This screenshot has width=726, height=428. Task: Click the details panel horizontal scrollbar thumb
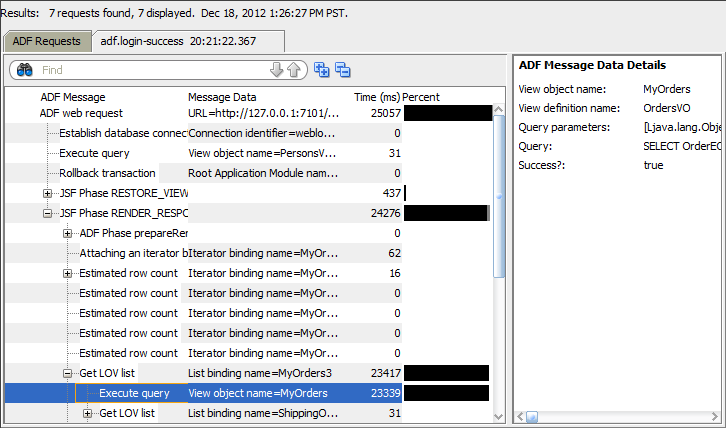click(532, 416)
